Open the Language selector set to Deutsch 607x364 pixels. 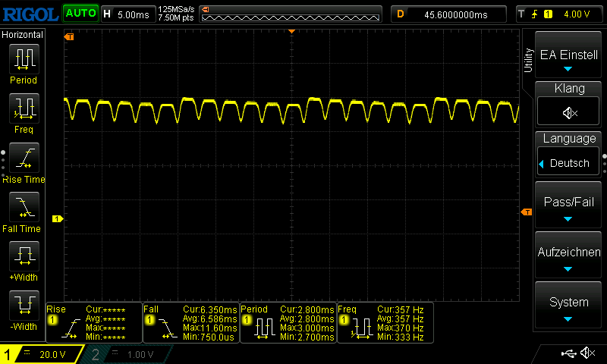point(568,162)
